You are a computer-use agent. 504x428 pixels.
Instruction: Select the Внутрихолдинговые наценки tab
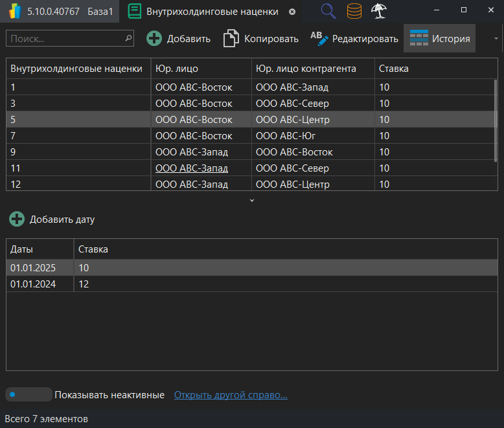[212, 12]
